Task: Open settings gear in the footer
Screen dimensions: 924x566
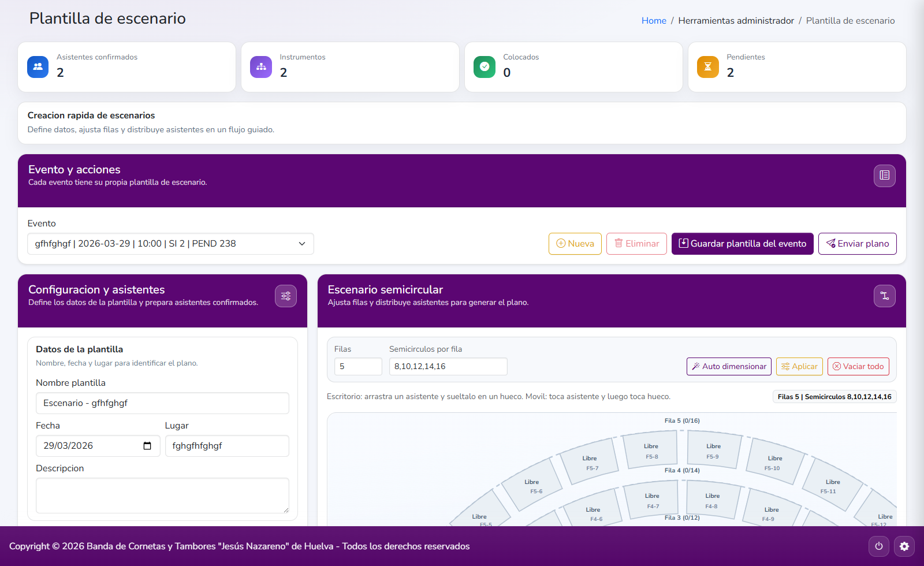Action: (x=904, y=546)
